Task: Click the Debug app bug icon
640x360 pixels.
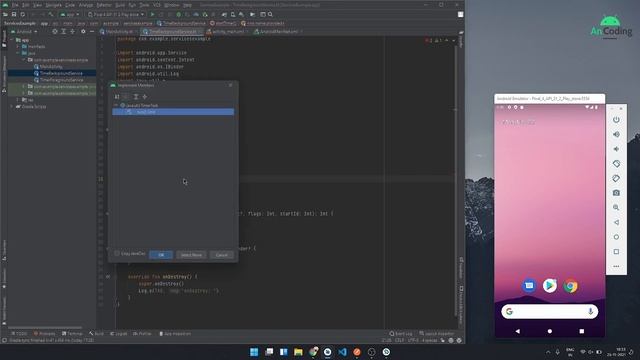Action: [x=178, y=14]
